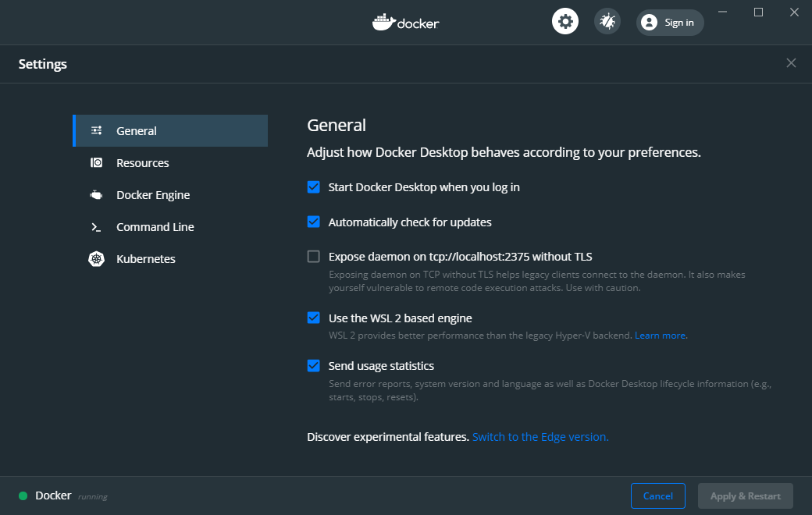Image resolution: width=812 pixels, height=515 pixels.
Task: Follow the Learn more link about WSL 2
Action: pyautogui.click(x=661, y=336)
